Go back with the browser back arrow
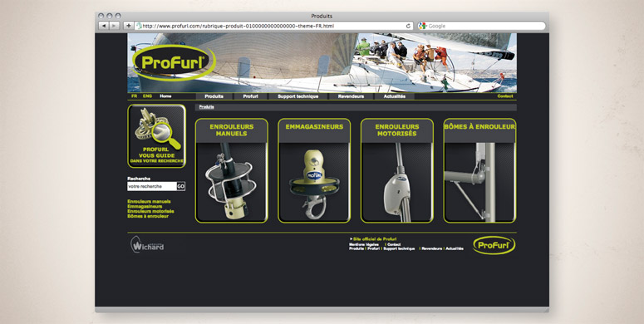The width and height of the screenshot is (644, 324). click(x=104, y=26)
